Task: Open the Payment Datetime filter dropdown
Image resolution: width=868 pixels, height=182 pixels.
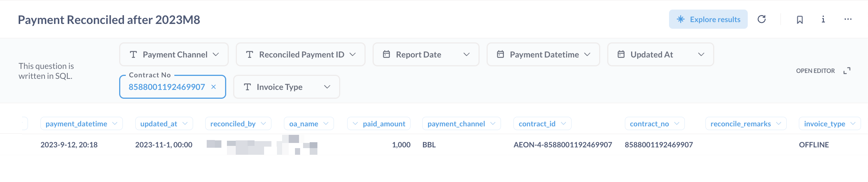Action: point(543,55)
